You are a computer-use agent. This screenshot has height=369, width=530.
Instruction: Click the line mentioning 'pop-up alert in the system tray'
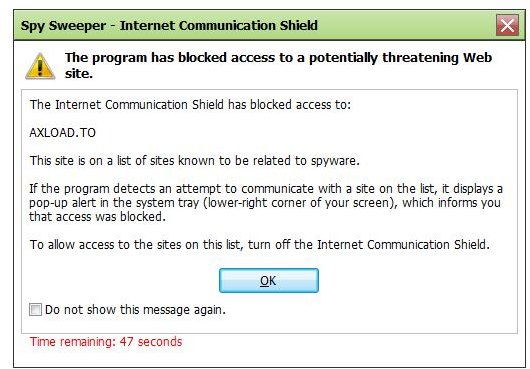tap(265, 203)
